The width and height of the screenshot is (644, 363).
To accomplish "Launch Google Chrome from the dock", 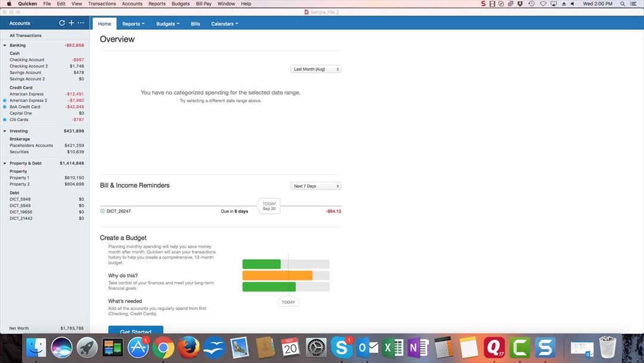I will coord(163,347).
